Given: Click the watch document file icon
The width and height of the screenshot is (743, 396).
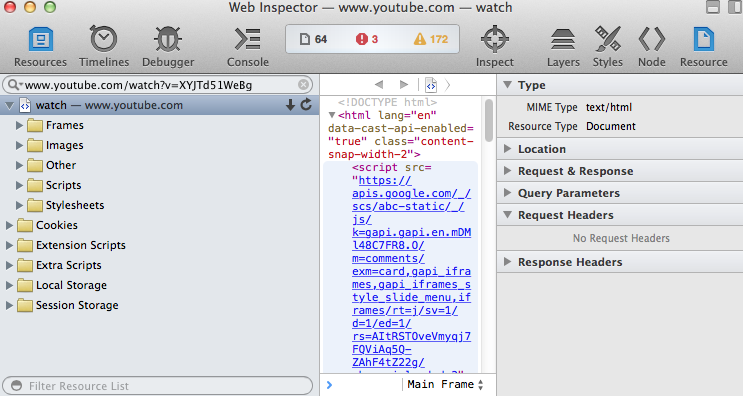Looking at the screenshot, I should [25, 105].
